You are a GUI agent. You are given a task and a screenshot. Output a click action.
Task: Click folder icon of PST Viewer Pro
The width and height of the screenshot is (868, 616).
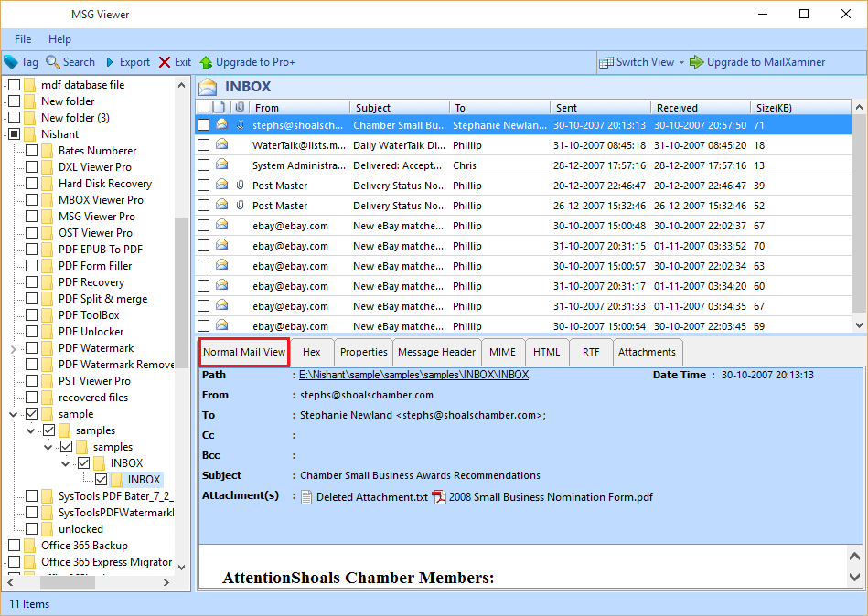pyautogui.click(x=48, y=381)
